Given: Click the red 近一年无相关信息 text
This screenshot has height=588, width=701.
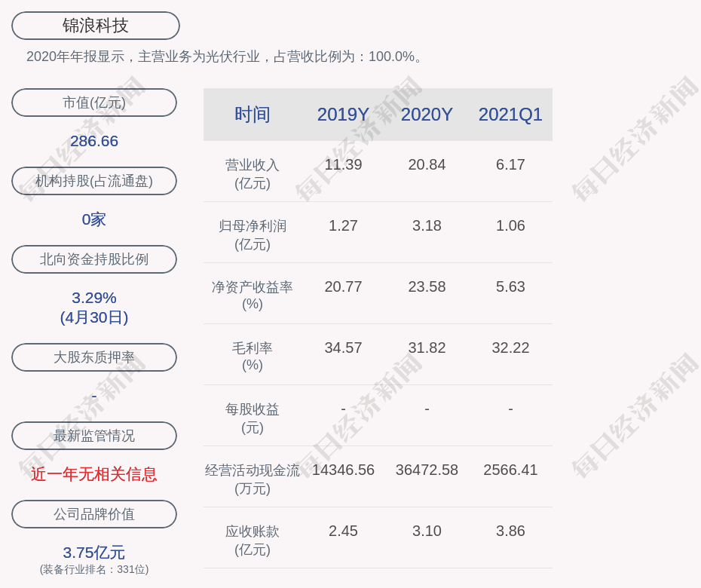Looking at the screenshot, I should pyautogui.click(x=94, y=474).
